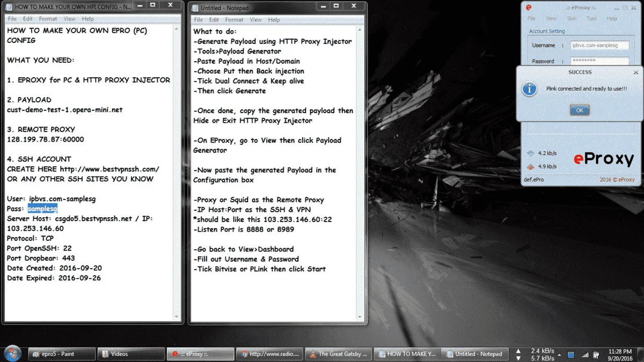Click the blue tray icon beside the speed meter

(x=572, y=354)
